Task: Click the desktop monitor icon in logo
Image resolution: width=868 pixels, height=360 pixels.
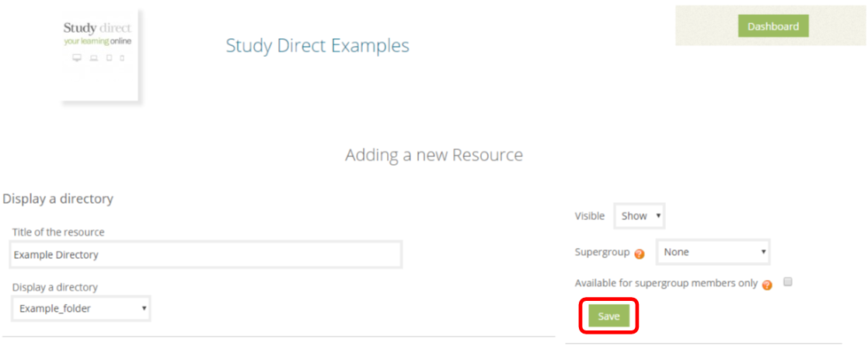Action: [x=77, y=58]
